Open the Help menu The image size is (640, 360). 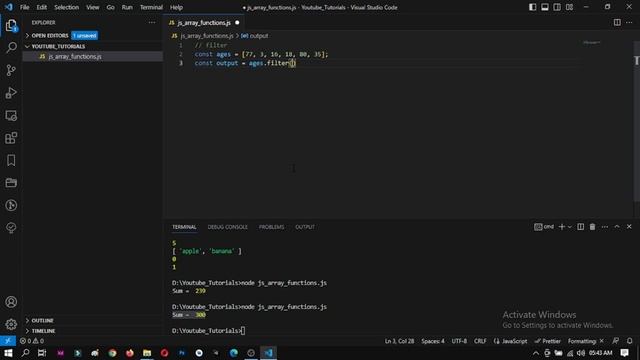pos(176,7)
